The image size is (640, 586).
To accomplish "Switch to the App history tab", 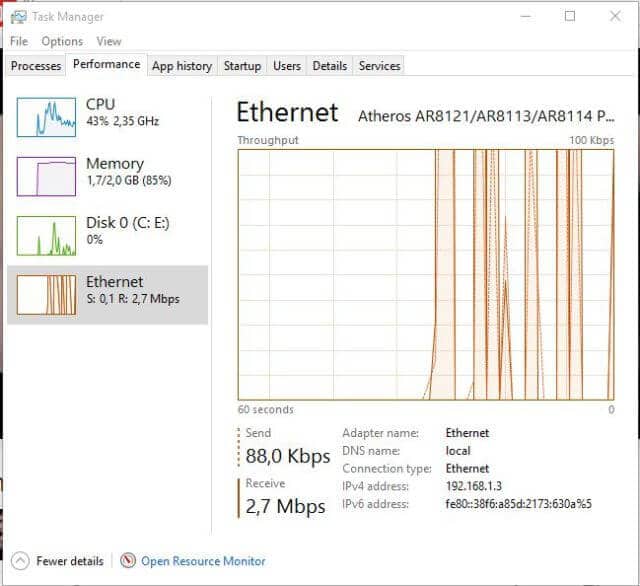I will pyautogui.click(x=182, y=66).
